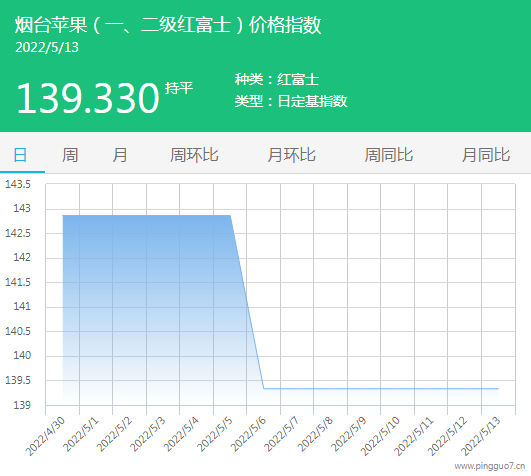531x476 pixels.
Task: Click the 139.330 index value
Action: coord(88,99)
